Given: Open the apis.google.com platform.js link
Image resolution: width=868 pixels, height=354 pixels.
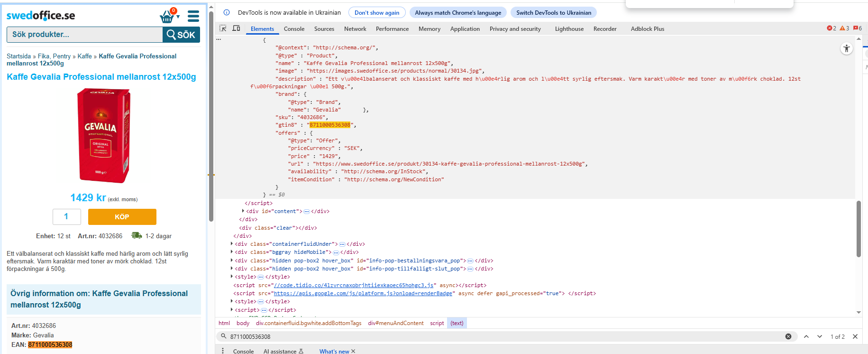Looking at the screenshot, I should pos(364,293).
